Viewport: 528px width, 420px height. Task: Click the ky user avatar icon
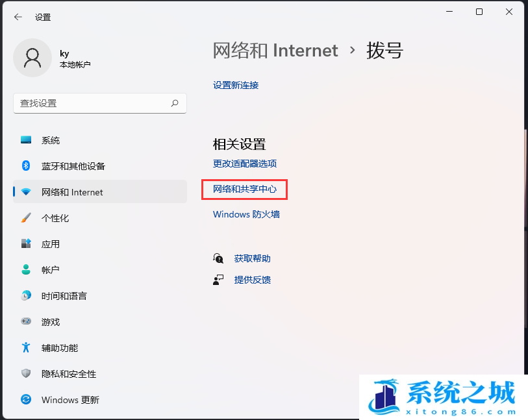pyautogui.click(x=32, y=58)
